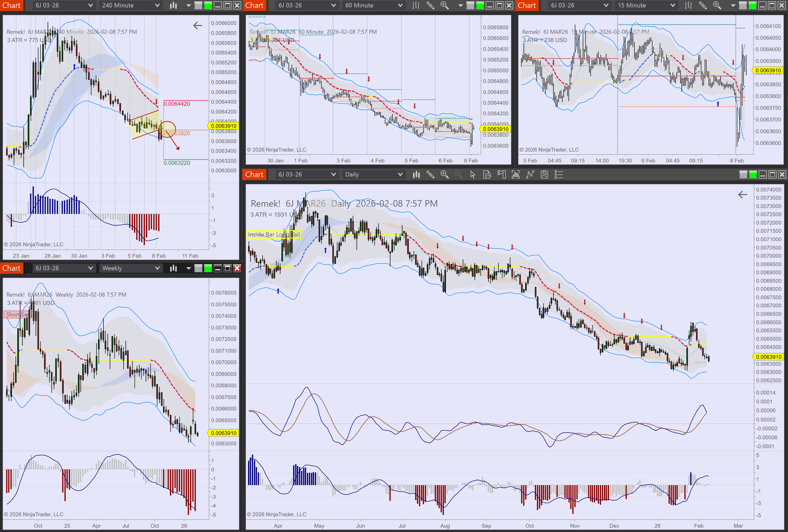Image resolution: width=788 pixels, height=532 pixels.
Task: Open the Properties list icon on Daily chart
Action: point(559,175)
